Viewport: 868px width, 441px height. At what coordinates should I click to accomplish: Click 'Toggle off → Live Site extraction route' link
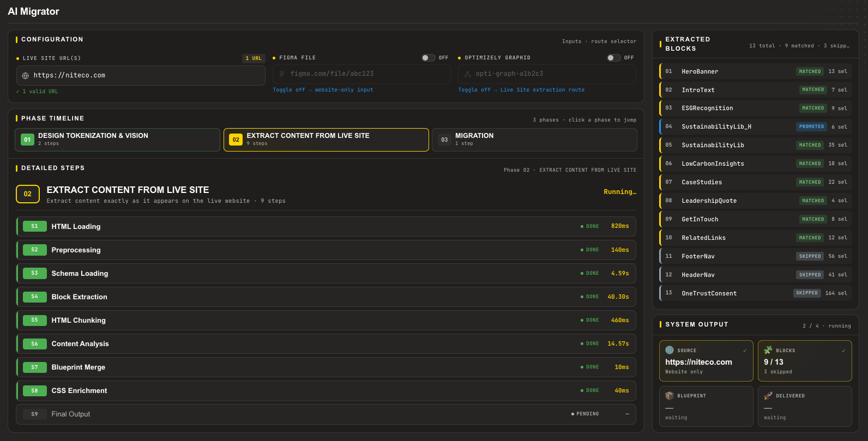(521, 90)
